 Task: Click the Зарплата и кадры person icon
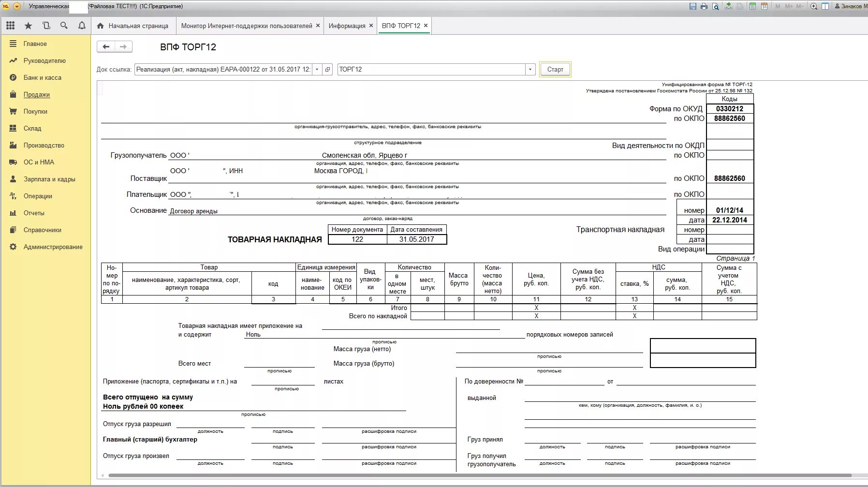point(13,179)
